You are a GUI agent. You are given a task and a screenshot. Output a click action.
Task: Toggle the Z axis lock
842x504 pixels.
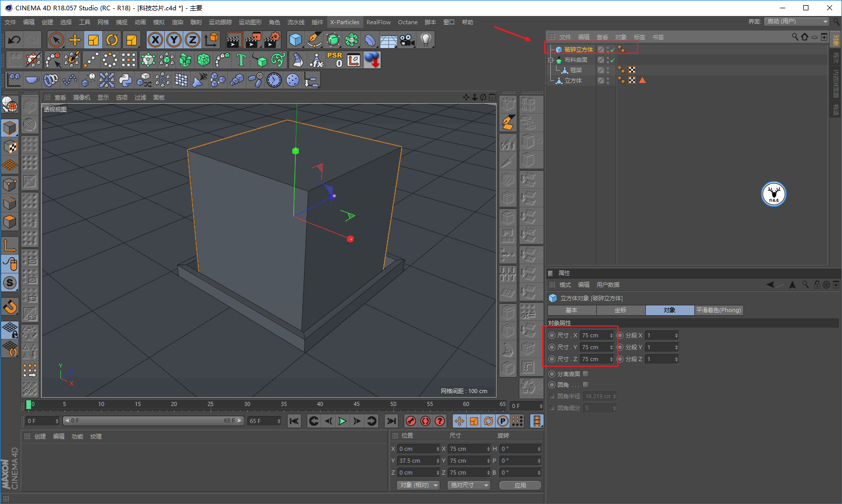tap(193, 40)
